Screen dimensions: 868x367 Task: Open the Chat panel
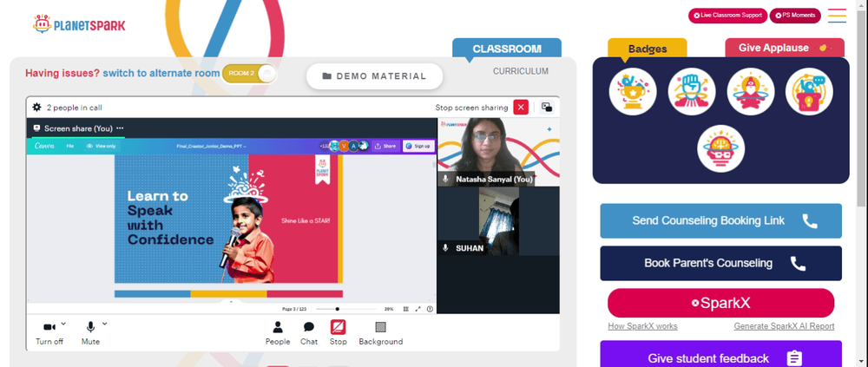[x=309, y=333]
